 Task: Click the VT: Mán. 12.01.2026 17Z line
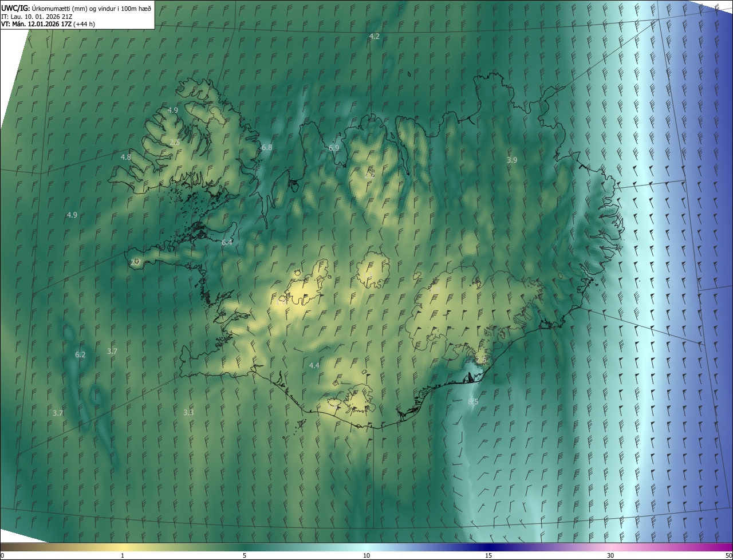pyautogui.click(x=48, y=24)
